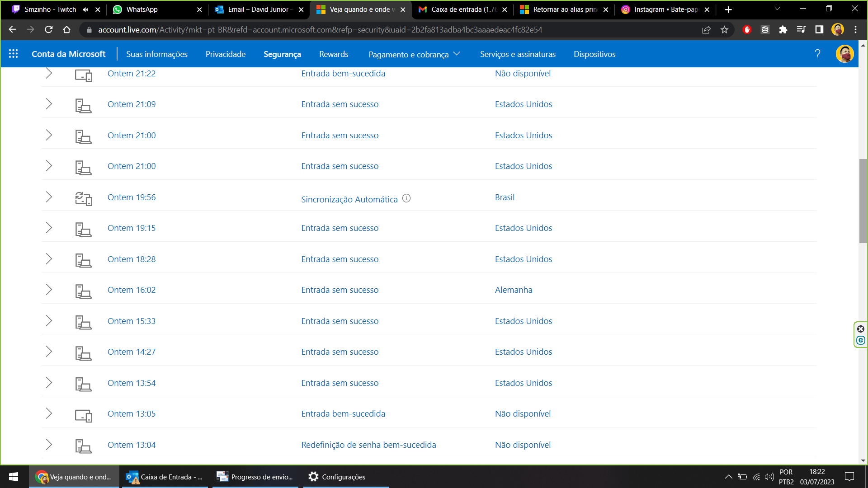The width and height of the screenshot is (868, 488).
Task: Expand the Ontem 16:02 Alemanha entry
Action: coord(49,290)
